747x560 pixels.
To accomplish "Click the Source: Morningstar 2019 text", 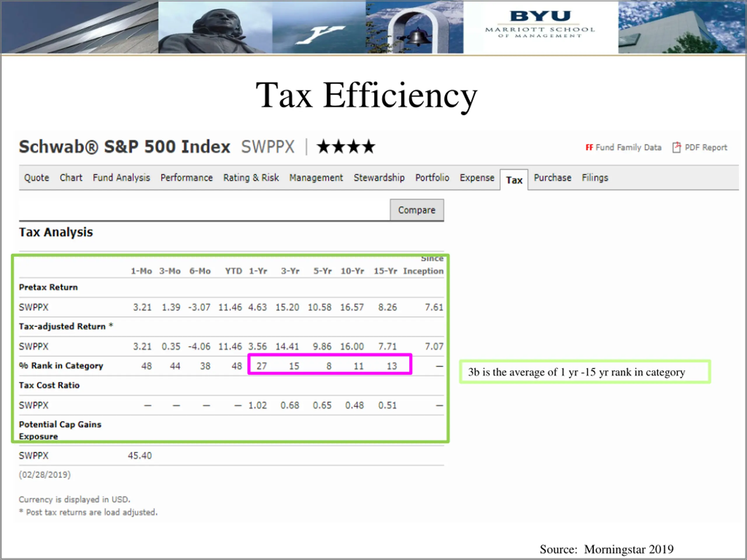I will pos(607,549).
